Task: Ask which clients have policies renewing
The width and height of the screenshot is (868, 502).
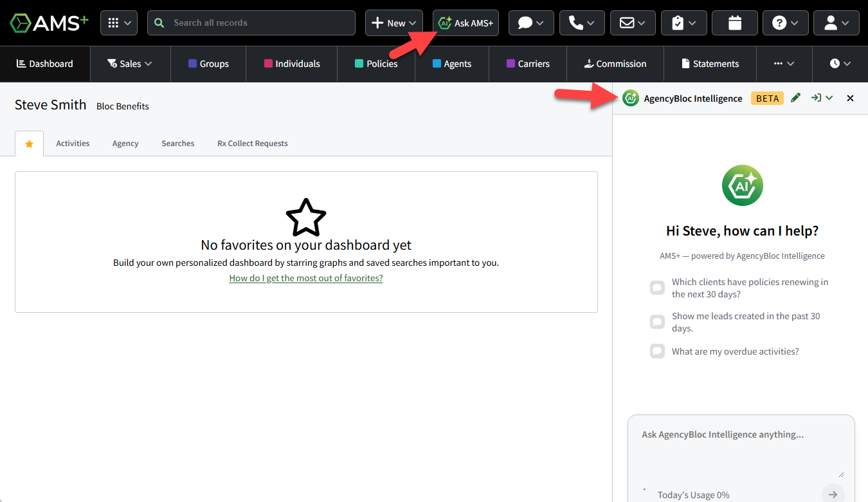Action: click(741, 288)
